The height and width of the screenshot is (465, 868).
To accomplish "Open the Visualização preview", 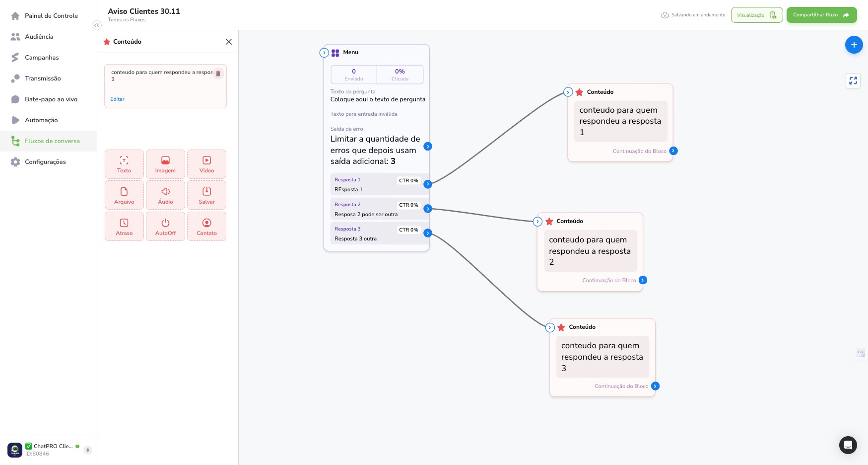I will coord(756,15).
